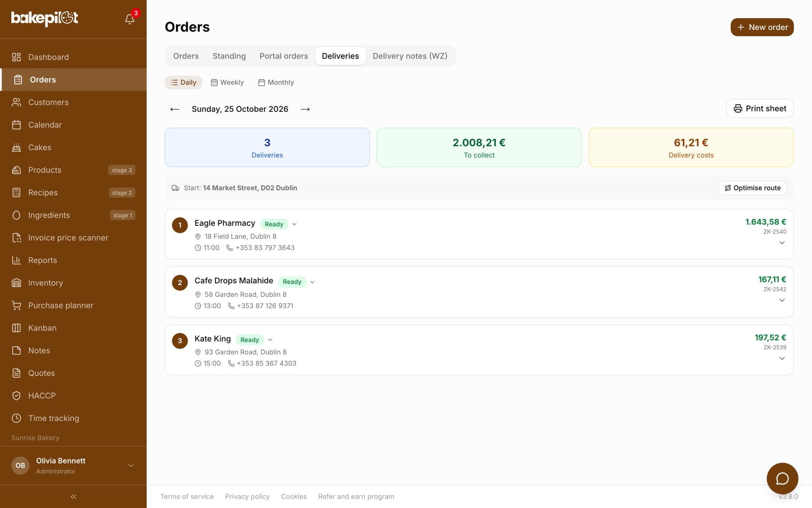Image resolution: width=812 pixels, height=508 pixels.
Task: Click the Deliveries summary card
Action: click(267, 147)
